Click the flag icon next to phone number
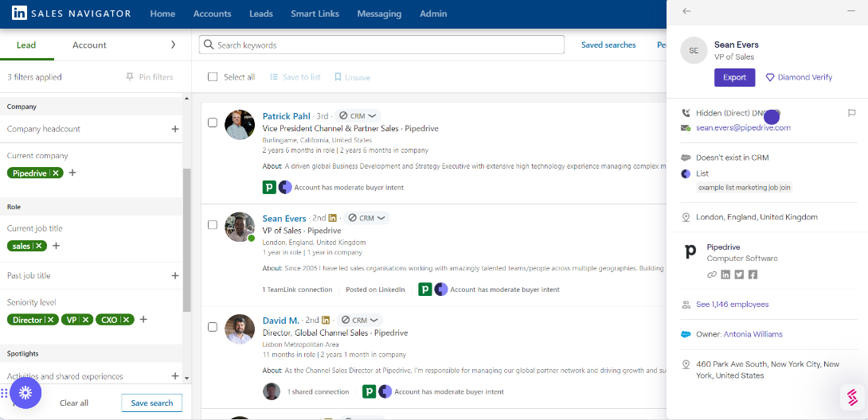 852,113
